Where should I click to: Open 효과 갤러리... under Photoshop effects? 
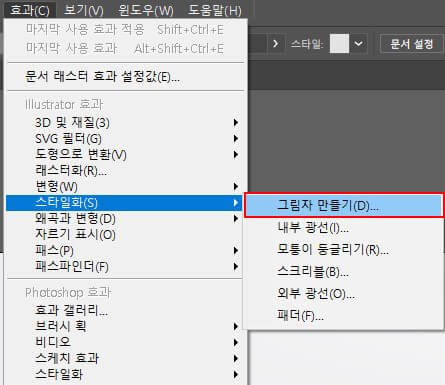(x=124, y=310)
